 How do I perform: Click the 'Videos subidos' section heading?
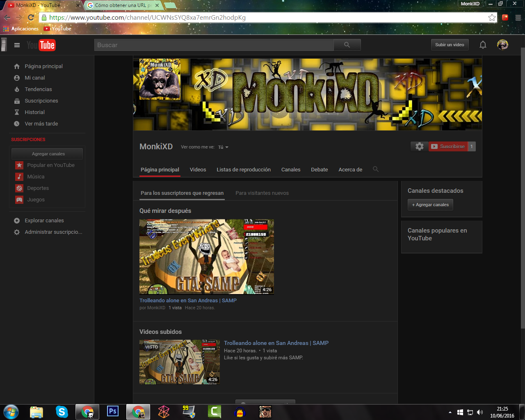tap(160, 332)
